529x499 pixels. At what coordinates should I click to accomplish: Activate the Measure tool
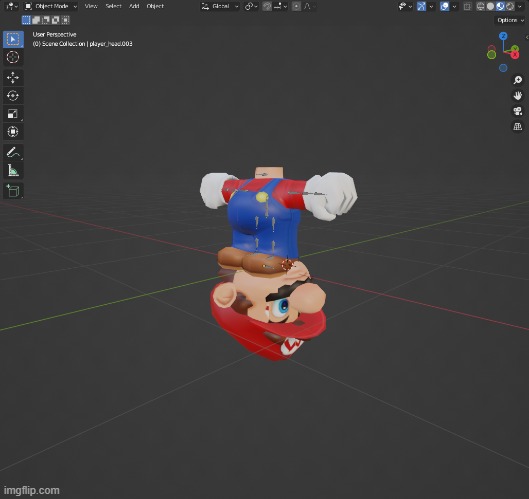(x=13, y=171)
